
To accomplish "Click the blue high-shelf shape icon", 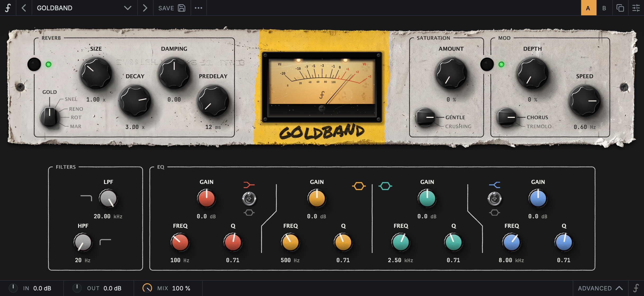I will [x=494, y=185].
